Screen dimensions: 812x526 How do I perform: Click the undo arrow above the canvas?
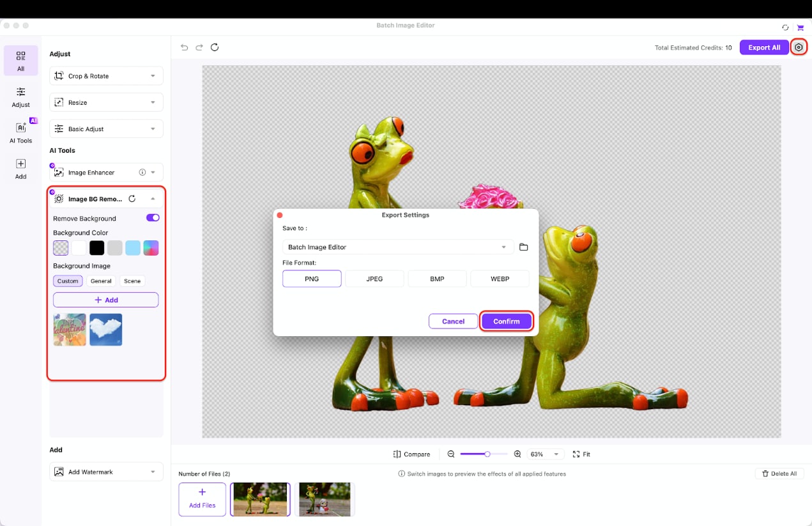pos(184,47)
